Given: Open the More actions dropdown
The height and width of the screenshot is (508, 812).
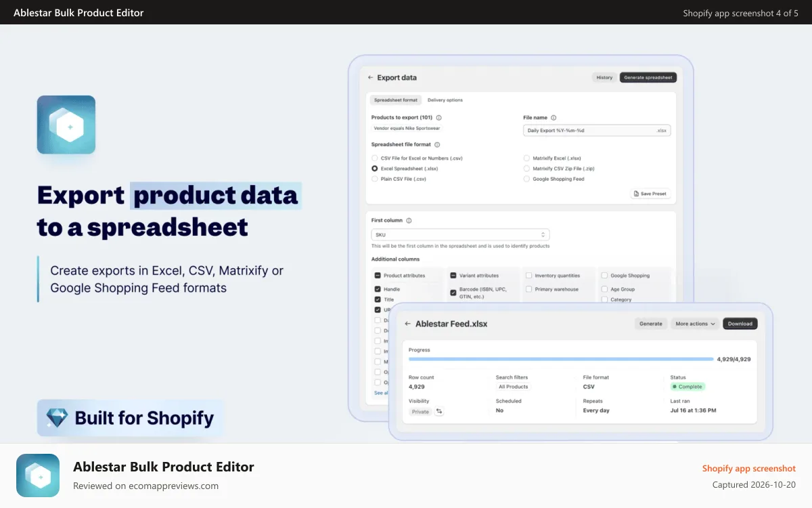Looking at the screenshot, I should click(x=695, y=324).
